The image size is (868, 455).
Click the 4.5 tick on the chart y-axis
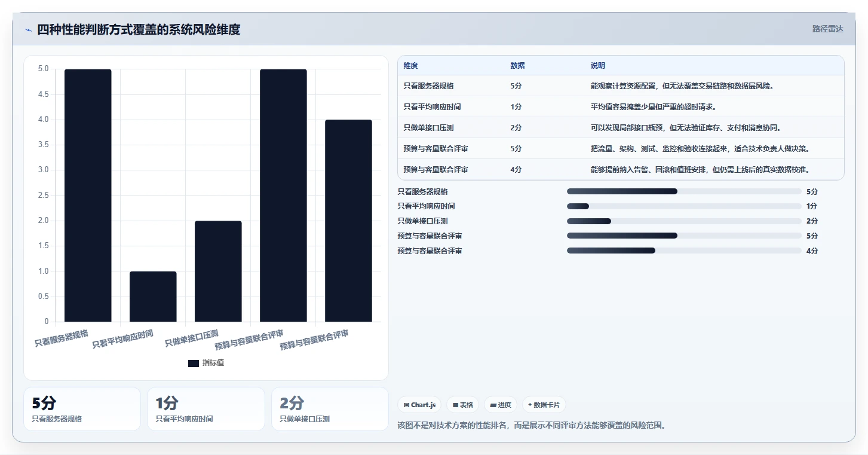(43, 94)
